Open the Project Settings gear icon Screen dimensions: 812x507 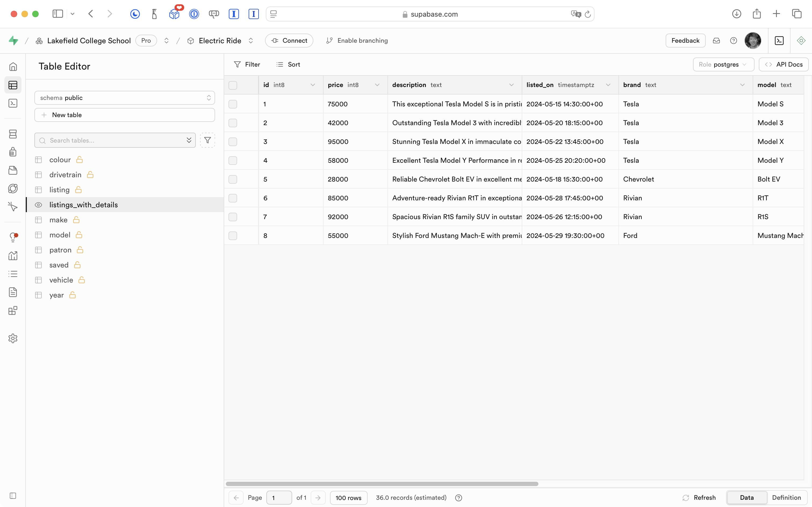[13, 338]
